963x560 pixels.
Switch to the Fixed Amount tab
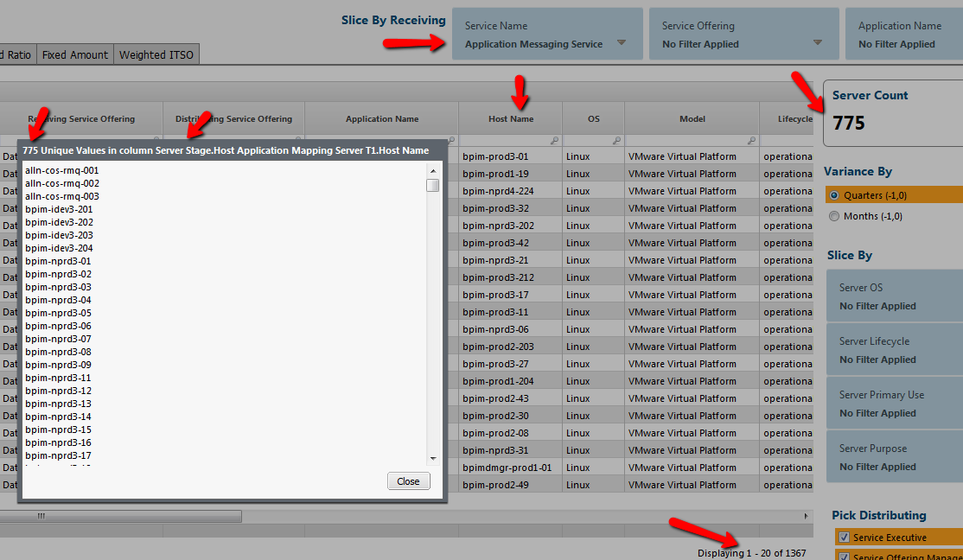click(74, 54)
